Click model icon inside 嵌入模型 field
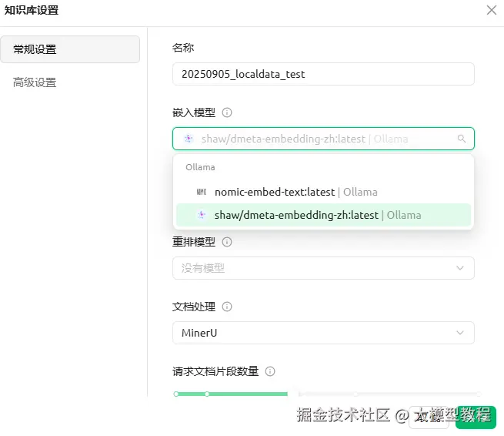Screen dimensions: 504x436 point(188,139)
